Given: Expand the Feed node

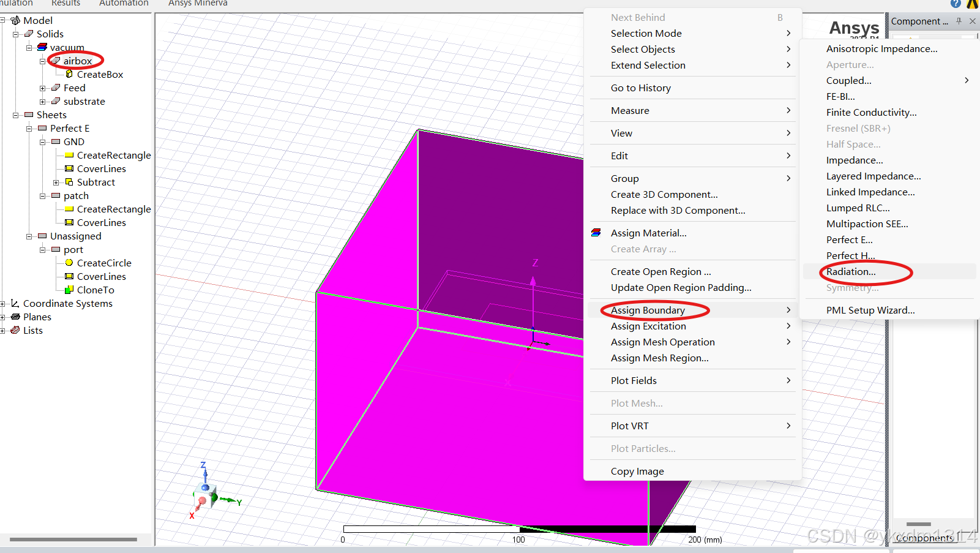Looking at the screenshot, I should [43, 88].
